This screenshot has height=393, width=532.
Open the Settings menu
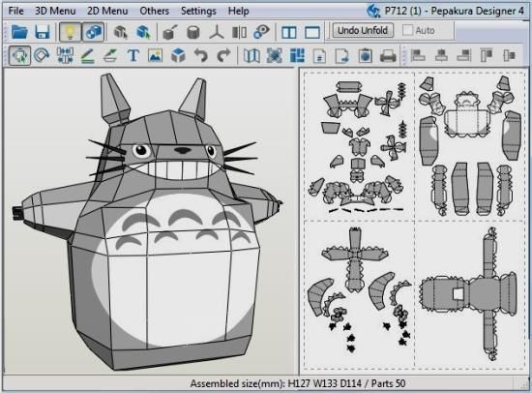pos(198,11)
